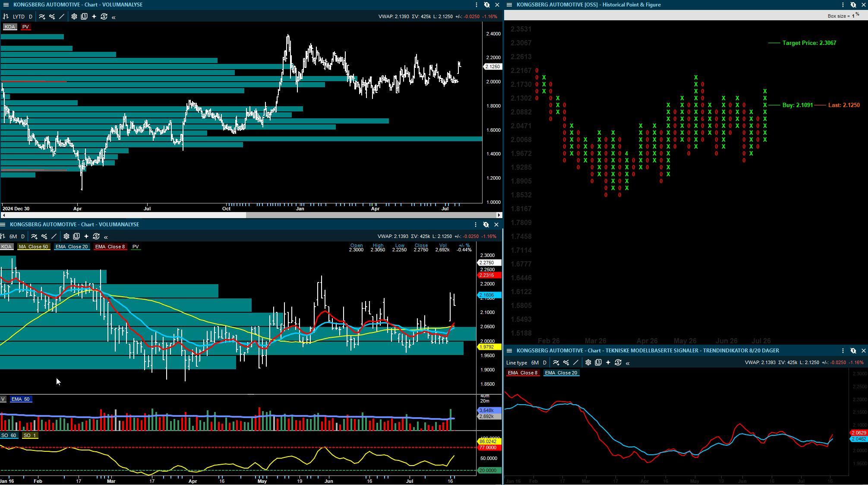Collapse the 6M Volumanalyse toolbar with the double chevron
The height and width of the screenshot is (485, 868).
pos(106,237)
